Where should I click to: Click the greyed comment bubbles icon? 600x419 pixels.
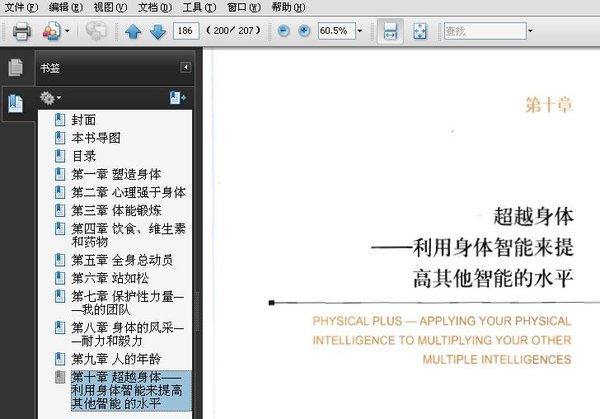96,31
